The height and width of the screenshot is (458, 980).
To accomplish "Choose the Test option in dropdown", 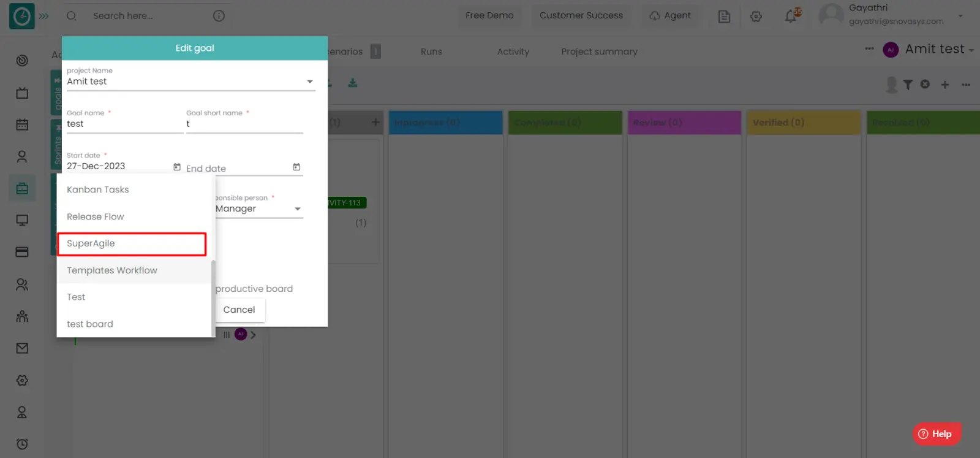I will click(x=134, y=297).
